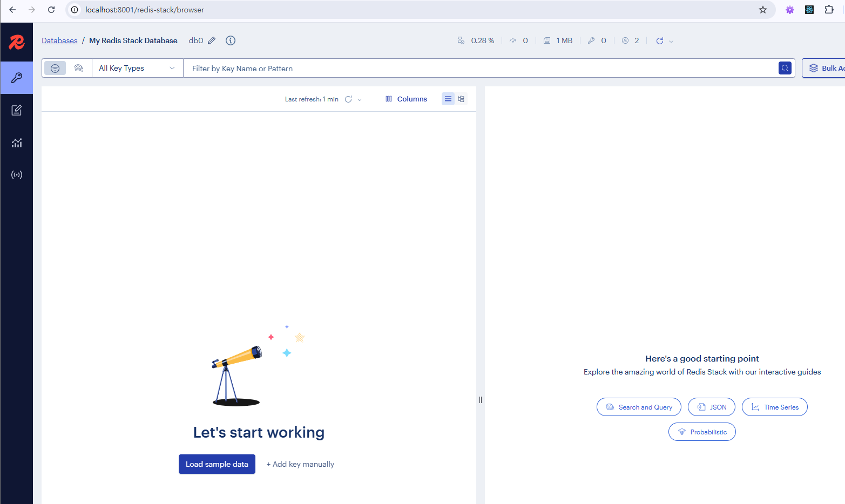
Task: Open the Columns menu
Action: point(406,99)
